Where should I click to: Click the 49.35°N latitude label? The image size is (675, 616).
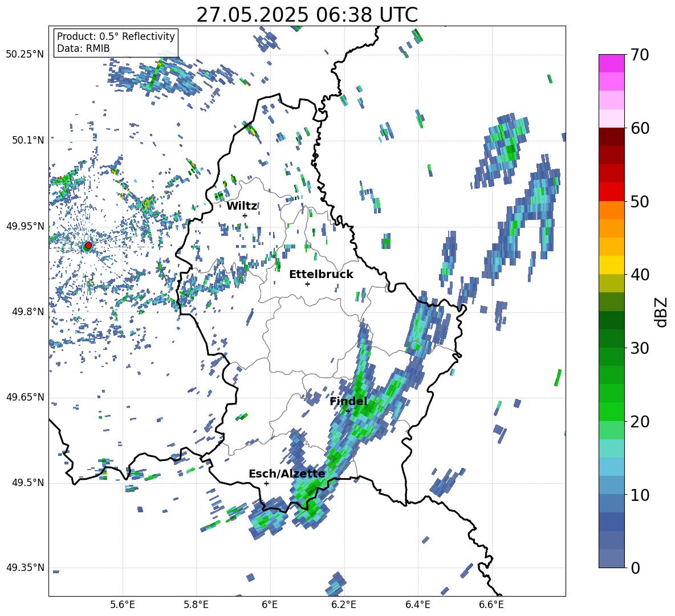click(x=25, y=568)
